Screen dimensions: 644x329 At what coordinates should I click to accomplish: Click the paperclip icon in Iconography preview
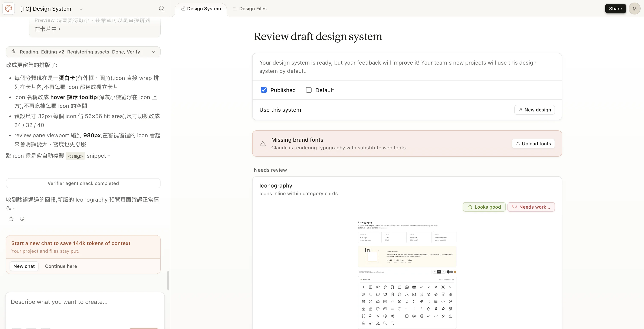point(385,287)
